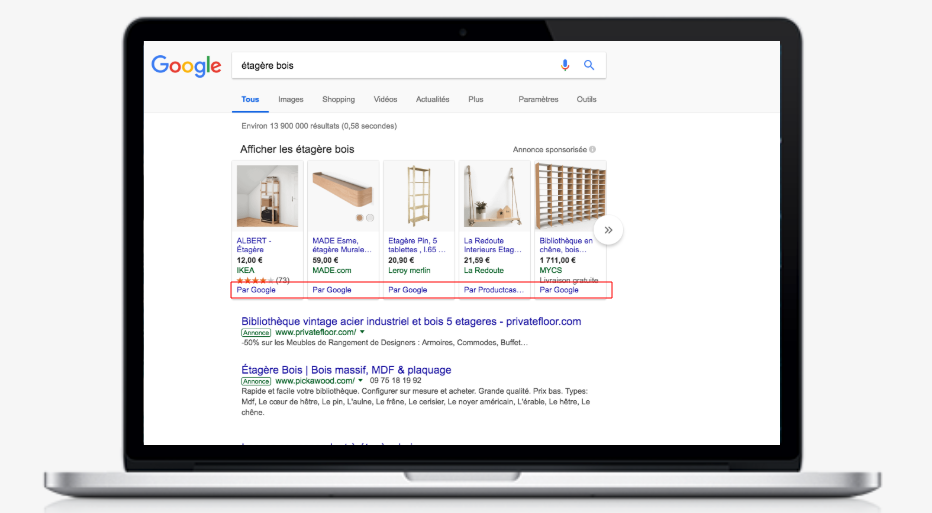Click the 1 711,00 € price

click(558, 260)
